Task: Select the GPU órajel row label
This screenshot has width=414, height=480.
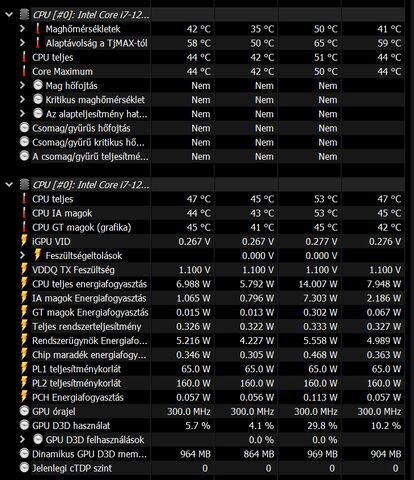Action: coord(54,412)
